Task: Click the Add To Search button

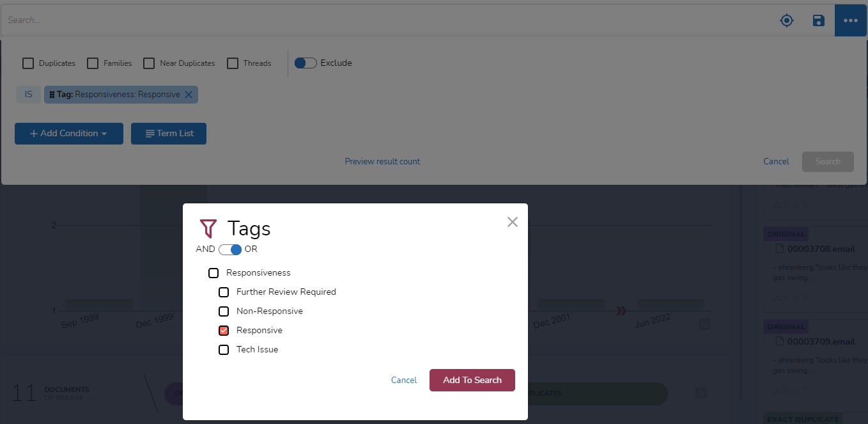Action: tap(472, 380)
